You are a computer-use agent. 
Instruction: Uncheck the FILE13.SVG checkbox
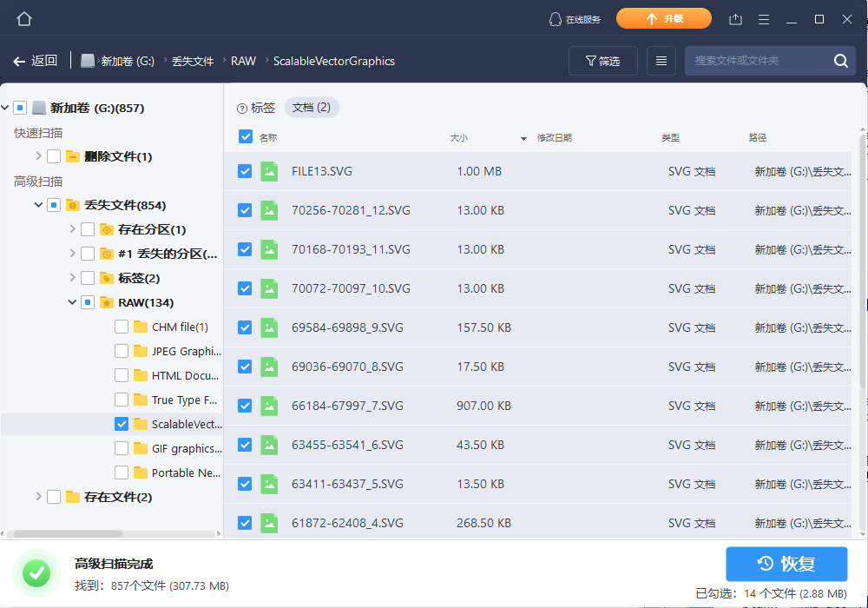point(245,171)
